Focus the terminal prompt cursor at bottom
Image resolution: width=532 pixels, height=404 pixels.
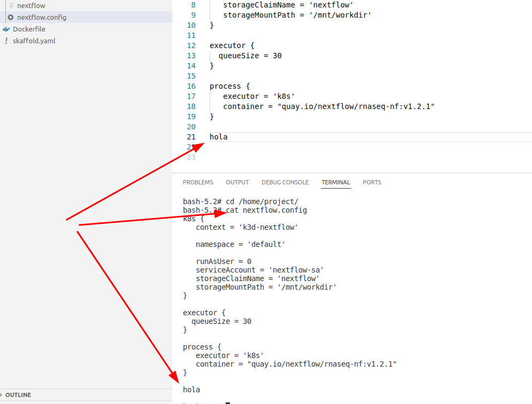click(227, 402)
